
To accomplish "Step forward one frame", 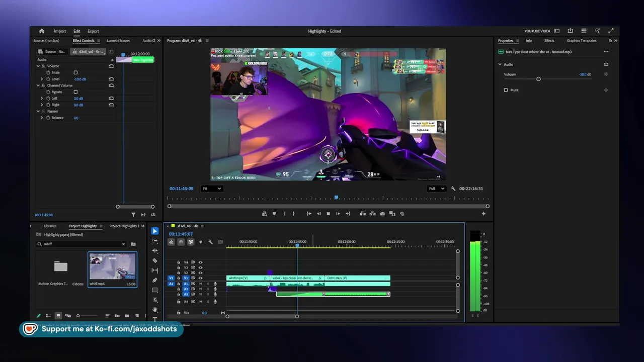I will coord(338,214).
